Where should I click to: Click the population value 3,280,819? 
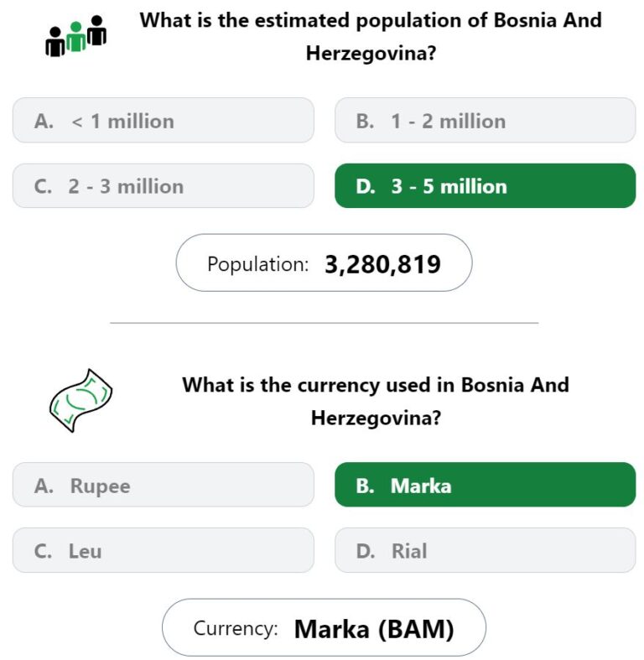tap(382, 264)
